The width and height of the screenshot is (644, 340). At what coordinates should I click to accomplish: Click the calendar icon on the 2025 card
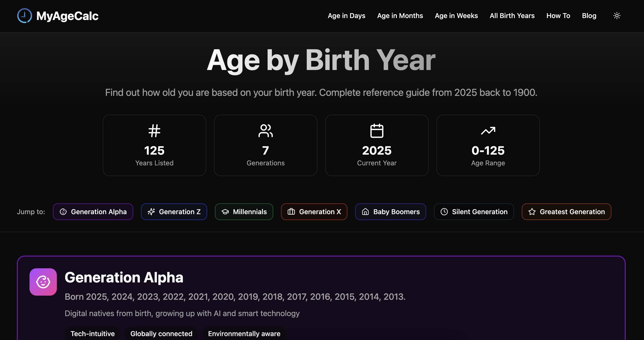click(x=376, y=130)
